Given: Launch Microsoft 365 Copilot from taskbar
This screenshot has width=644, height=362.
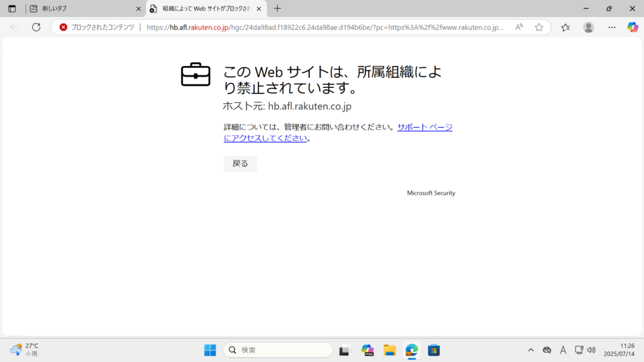Looking at the screenshot, I should click(x=367, y=350).
